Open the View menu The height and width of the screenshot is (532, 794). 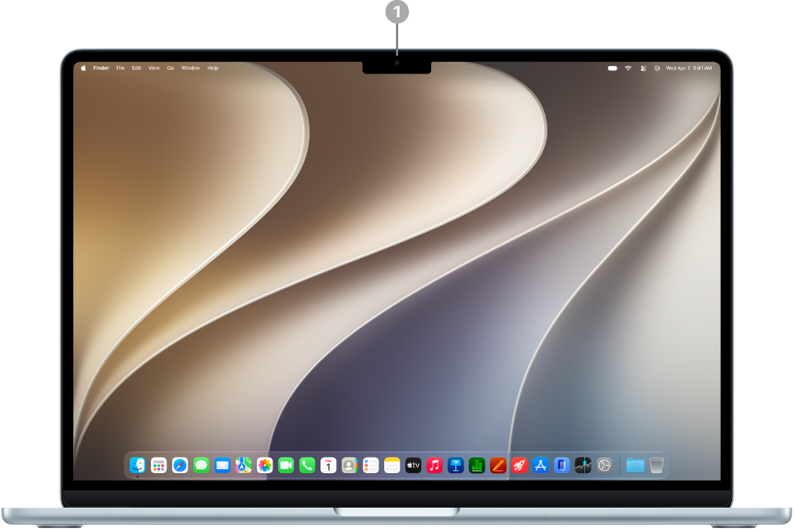point(154,67)
